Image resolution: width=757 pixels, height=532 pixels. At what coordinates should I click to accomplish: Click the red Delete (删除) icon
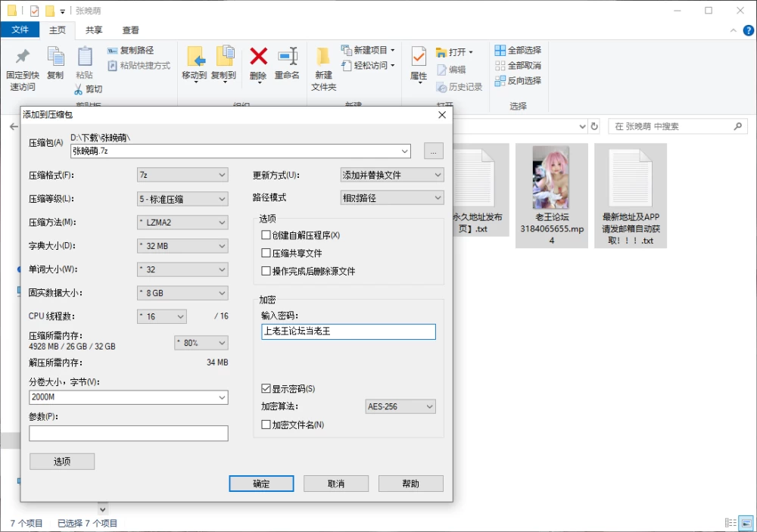(258, 57)
